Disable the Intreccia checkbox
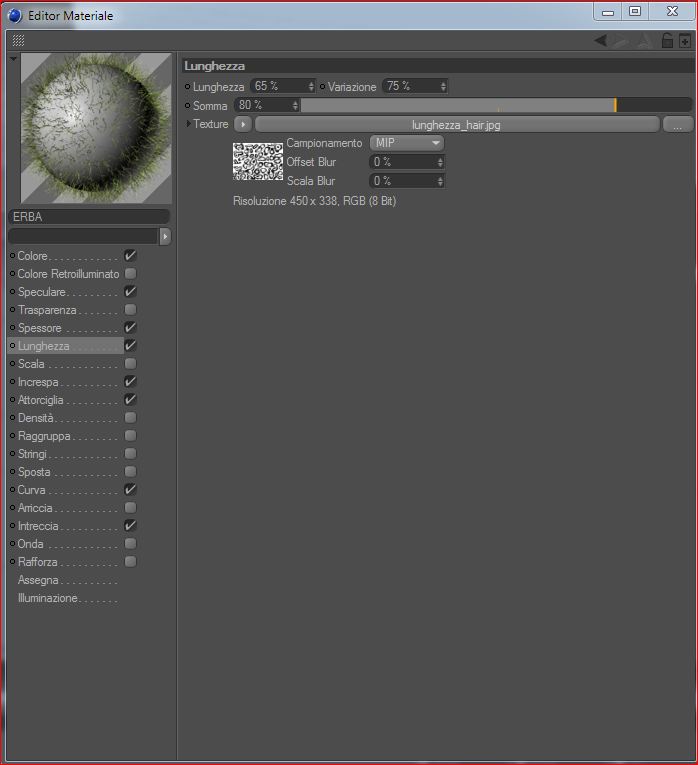This screenshot has width=698, height=765. click(130, 525)
